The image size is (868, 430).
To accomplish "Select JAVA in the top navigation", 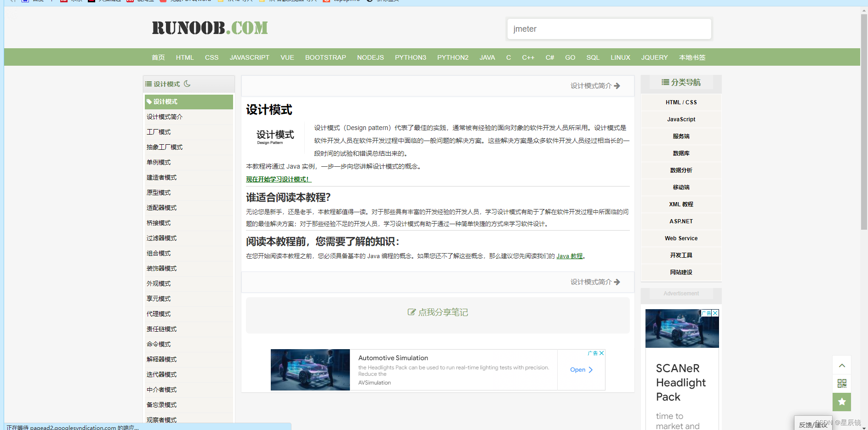I will [487, 57].
